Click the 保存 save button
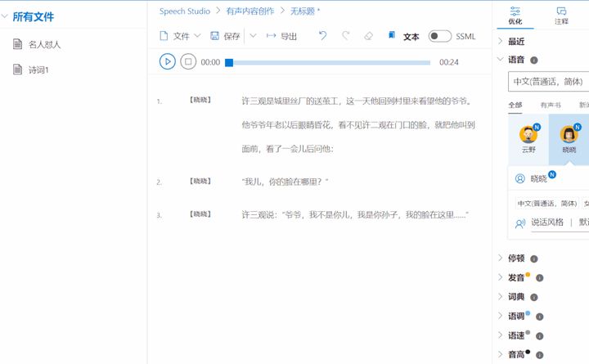 (225, 36)
